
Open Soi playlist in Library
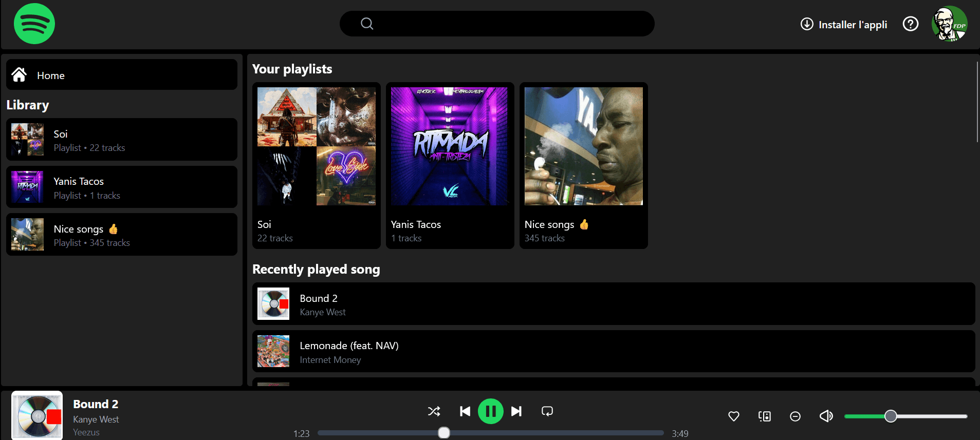tap(122, 140)
